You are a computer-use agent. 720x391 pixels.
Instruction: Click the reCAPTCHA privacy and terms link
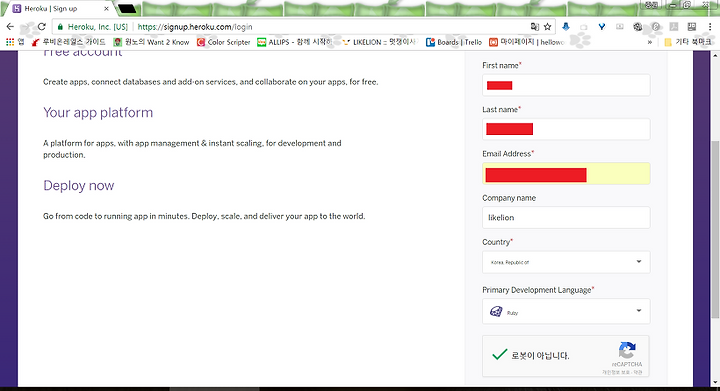(622, 372)
